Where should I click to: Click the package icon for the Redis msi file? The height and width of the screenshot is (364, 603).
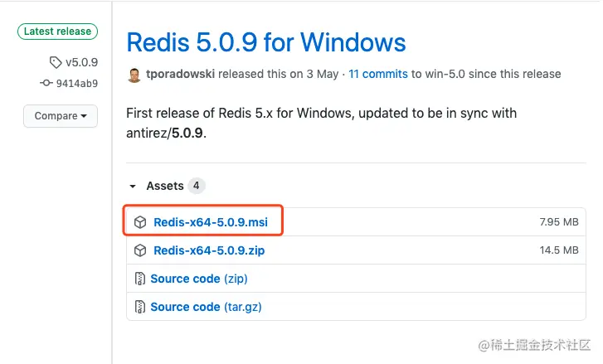pos(140,222)
